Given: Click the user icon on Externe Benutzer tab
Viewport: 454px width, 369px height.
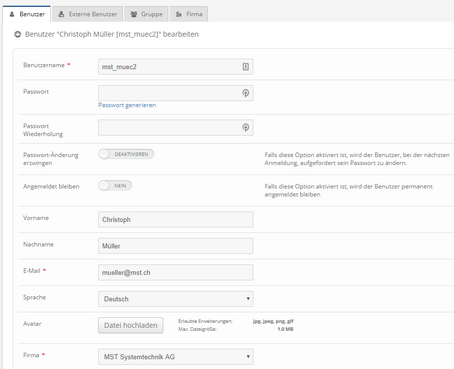Looking at the screenshot, I should click(x=61, y=14).
